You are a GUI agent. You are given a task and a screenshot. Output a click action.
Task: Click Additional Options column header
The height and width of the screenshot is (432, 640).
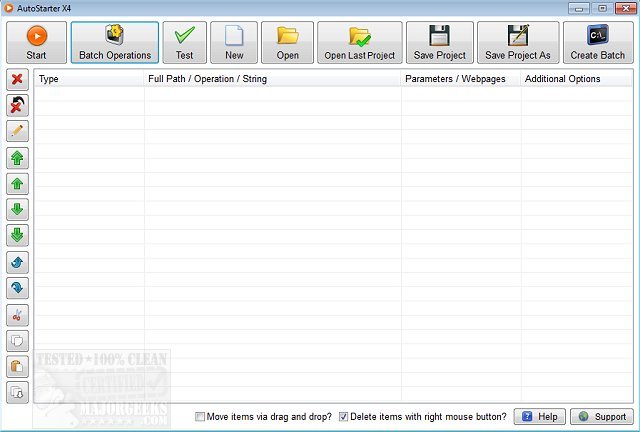pyautogui.click(x=577, y=79)
